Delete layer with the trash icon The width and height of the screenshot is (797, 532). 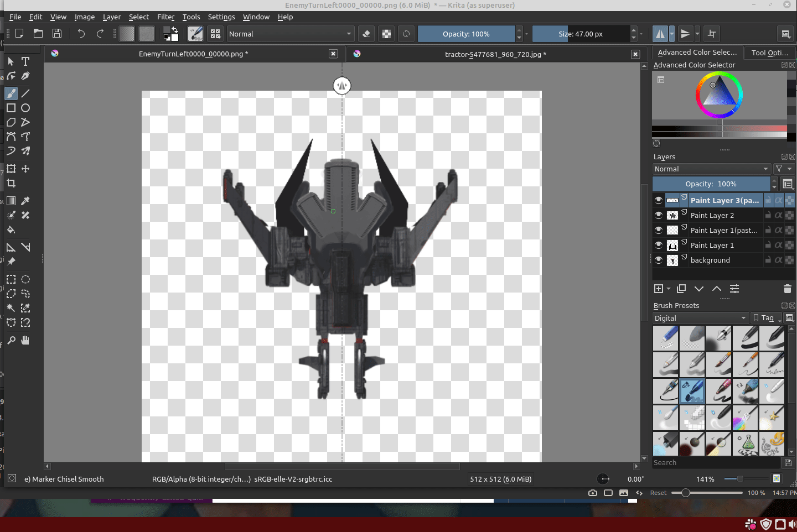coord(787,289)
